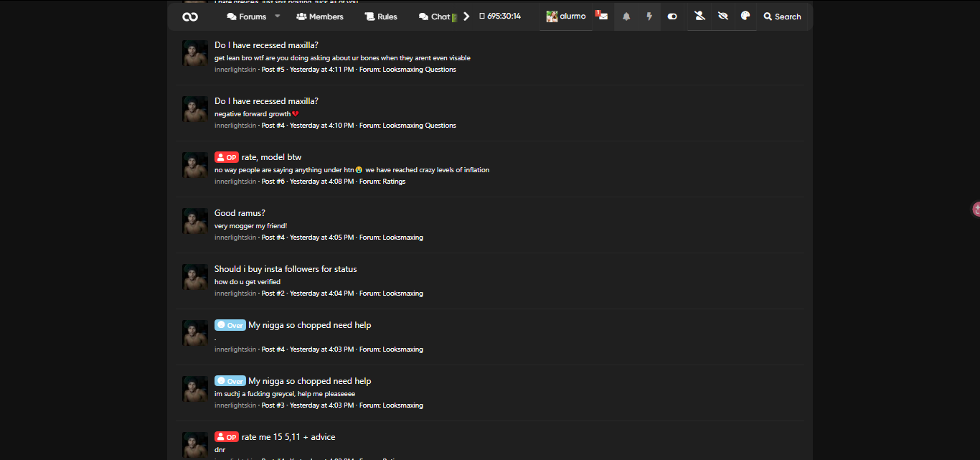Click the avatar beside 'Good ramus?' post
The image size is (980, 460).
tap(195, 221)
